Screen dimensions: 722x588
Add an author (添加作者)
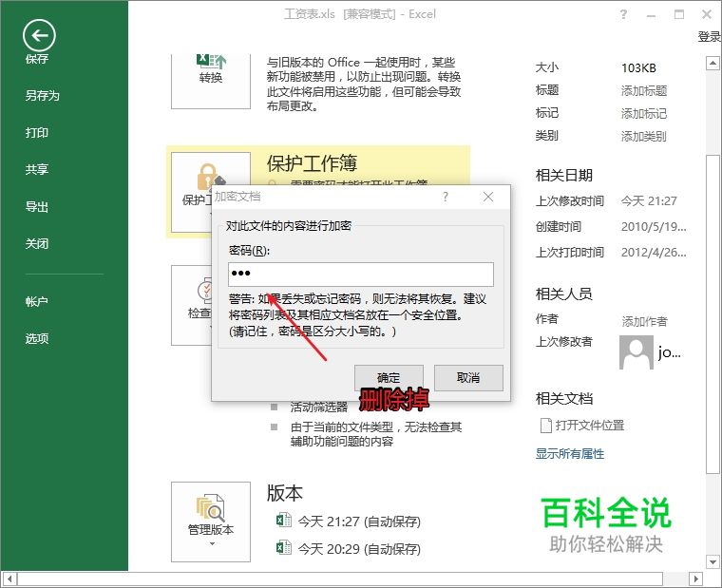[645, 321]
